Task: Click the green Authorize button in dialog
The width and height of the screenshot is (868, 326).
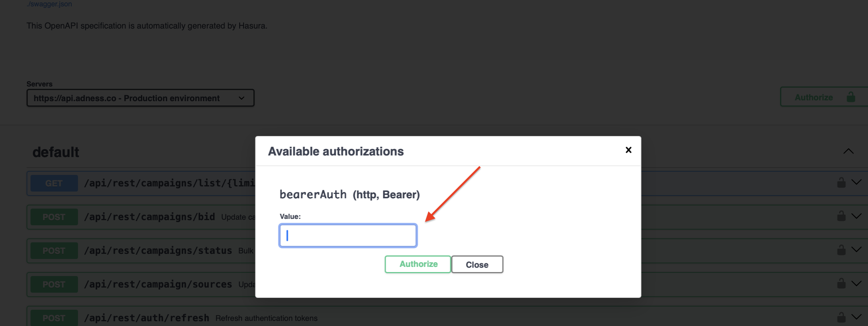Action: click(418, 264)
